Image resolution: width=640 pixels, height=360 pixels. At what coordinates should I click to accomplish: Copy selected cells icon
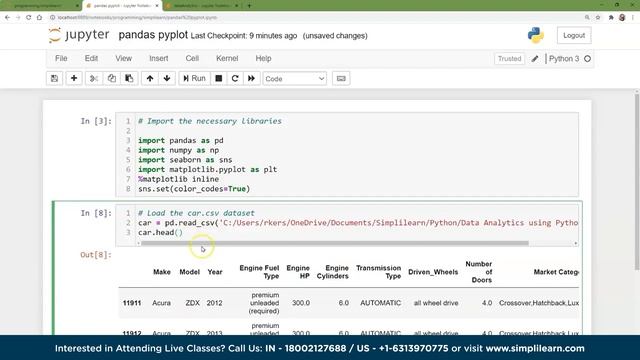pos(111,78)
